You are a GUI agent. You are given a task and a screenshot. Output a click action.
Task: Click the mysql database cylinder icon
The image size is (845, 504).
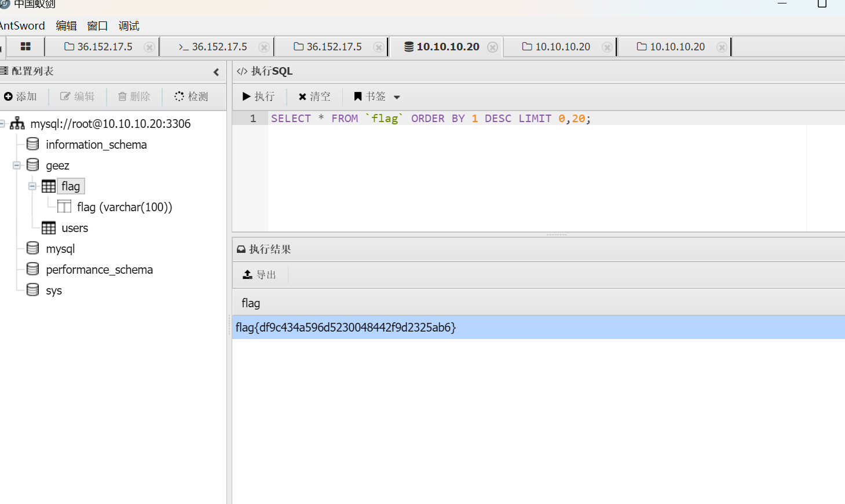click(33, 248)
